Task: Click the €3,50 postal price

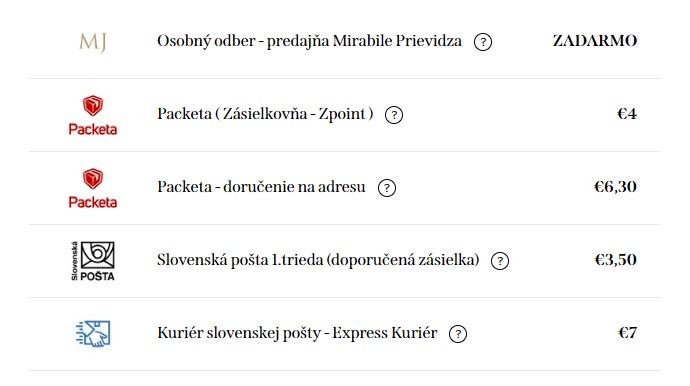Action: tap(616, 260)
